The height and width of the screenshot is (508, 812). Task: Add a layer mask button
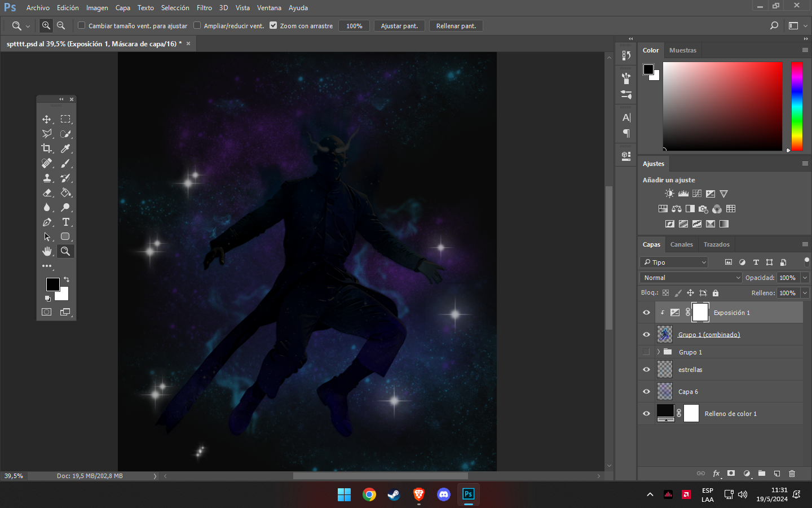pyautogui.click(x=731, y=474)
